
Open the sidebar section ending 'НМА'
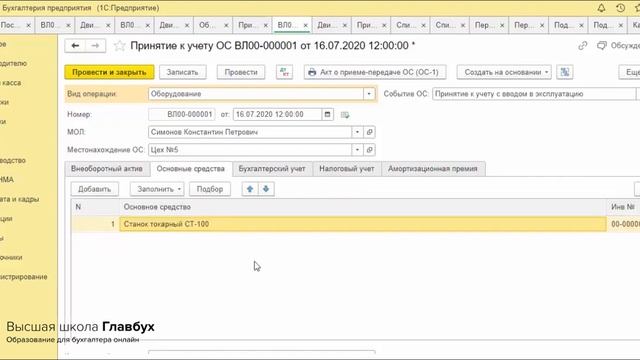pyautogui.click(x=7, y=180)
